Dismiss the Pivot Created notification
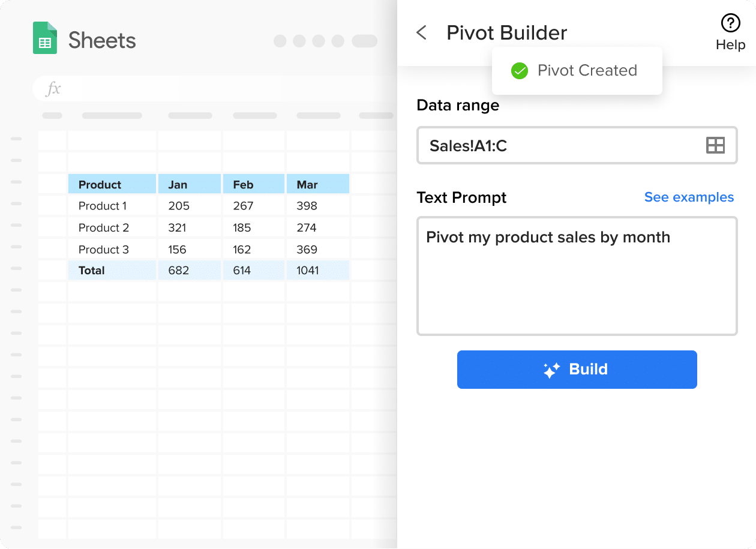 577,70
